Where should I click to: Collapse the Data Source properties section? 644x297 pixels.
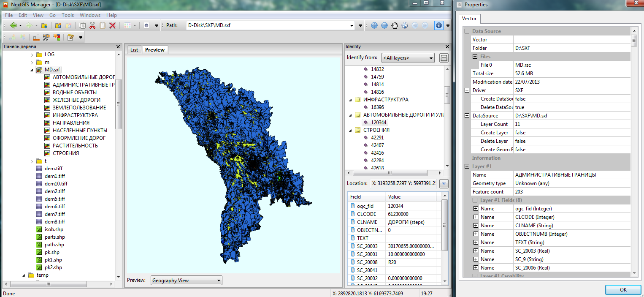point(467,31)
